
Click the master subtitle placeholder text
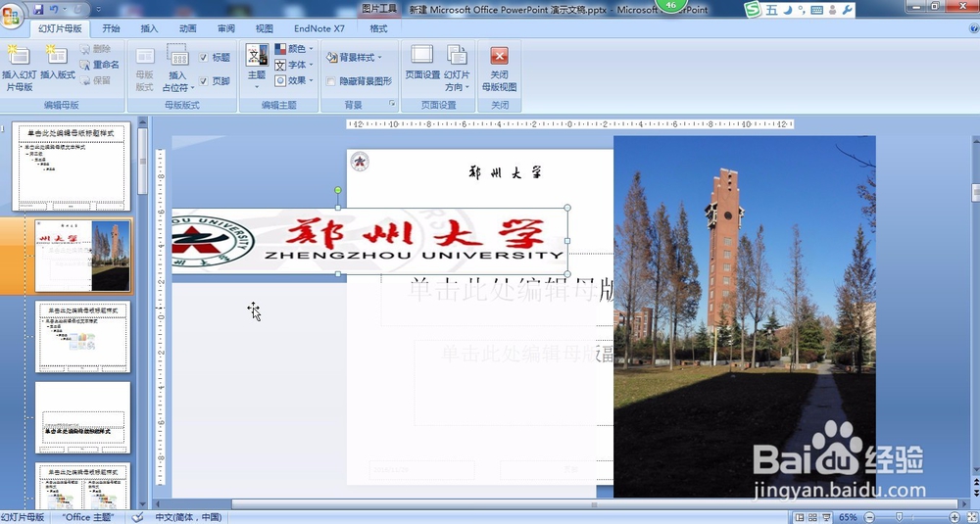pyautogui.click(x=527, y=354)
